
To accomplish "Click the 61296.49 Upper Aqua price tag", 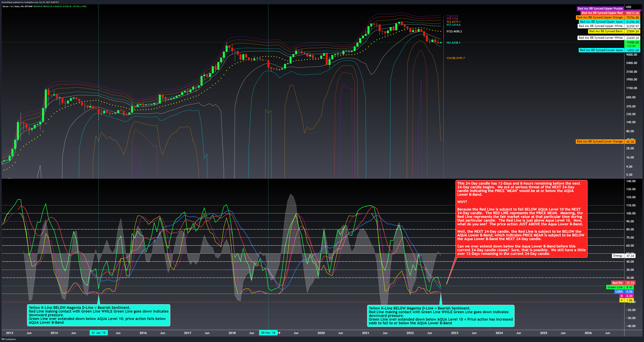I will click(x=632, y=22).
